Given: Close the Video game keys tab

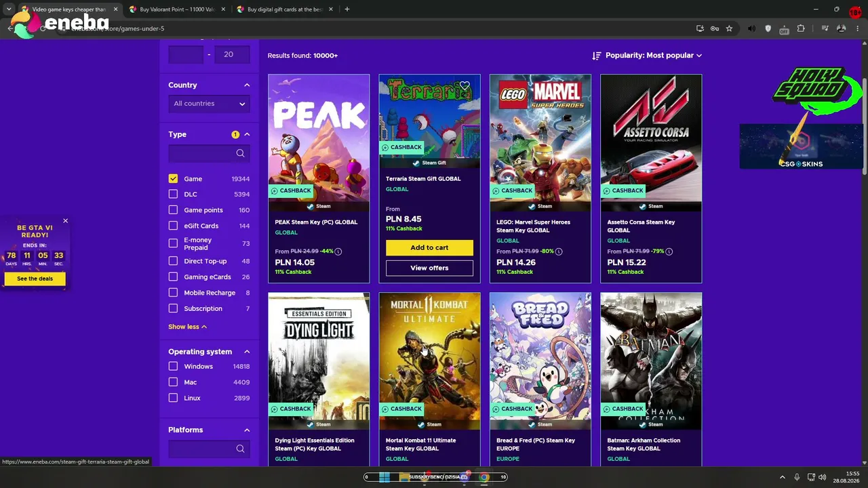Looking at the screenshot, I should (115, 9).
